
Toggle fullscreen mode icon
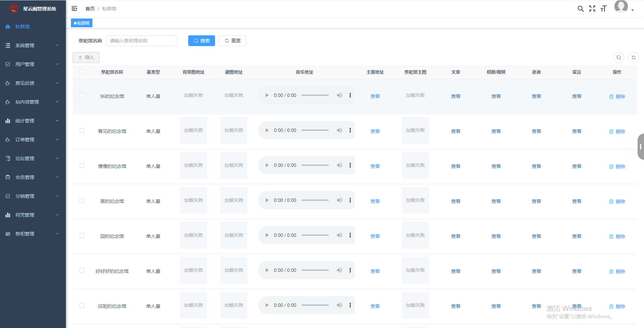(592, 8)
